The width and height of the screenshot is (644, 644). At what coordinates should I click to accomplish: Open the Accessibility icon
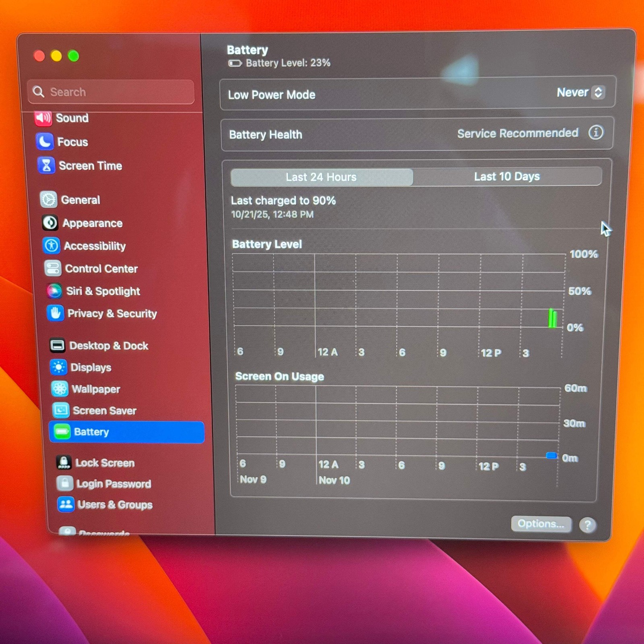coord(52,246)
